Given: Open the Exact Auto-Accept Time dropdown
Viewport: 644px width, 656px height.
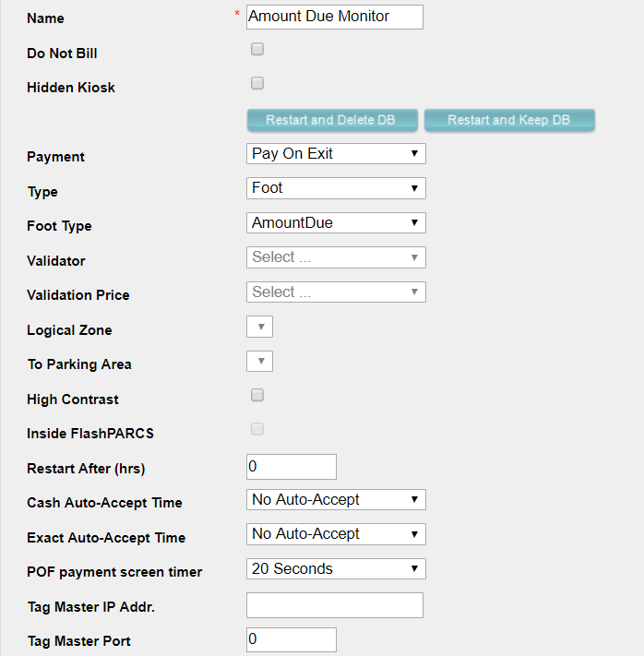Looking at the screenshot, I should click(x=336, y=533).
